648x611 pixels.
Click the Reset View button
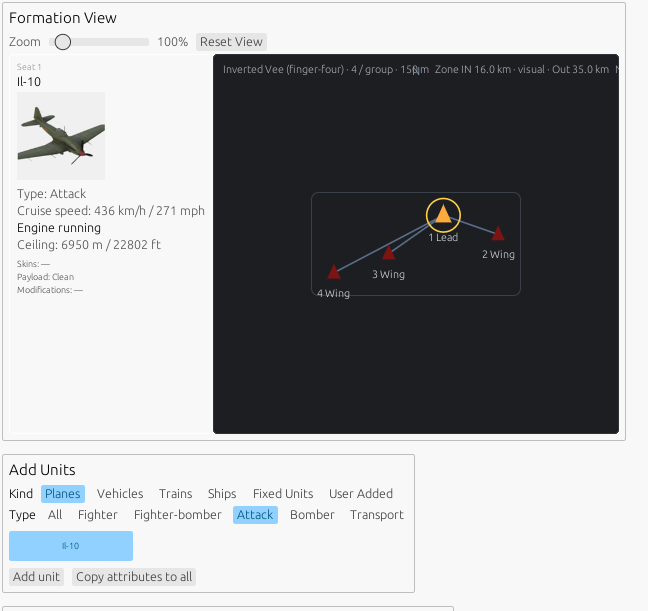coord(231,42)
